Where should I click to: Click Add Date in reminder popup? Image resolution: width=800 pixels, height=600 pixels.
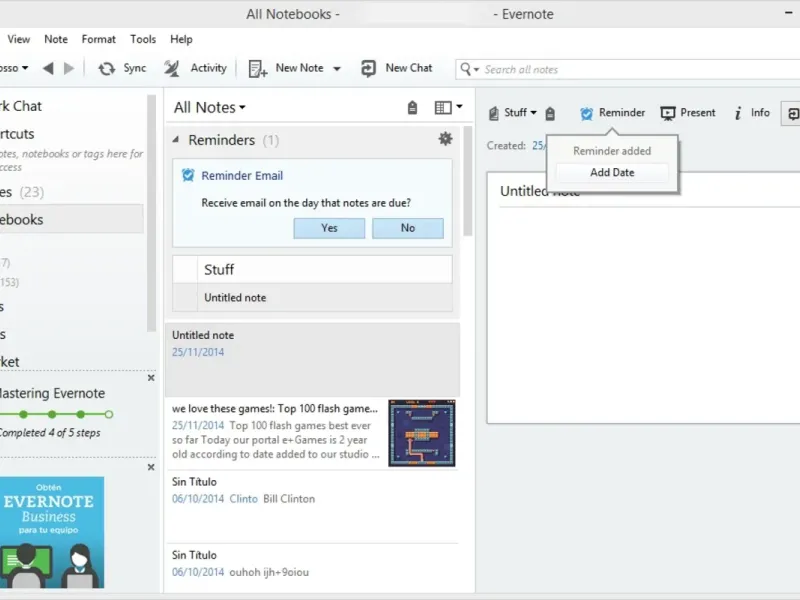click(612, 172)
